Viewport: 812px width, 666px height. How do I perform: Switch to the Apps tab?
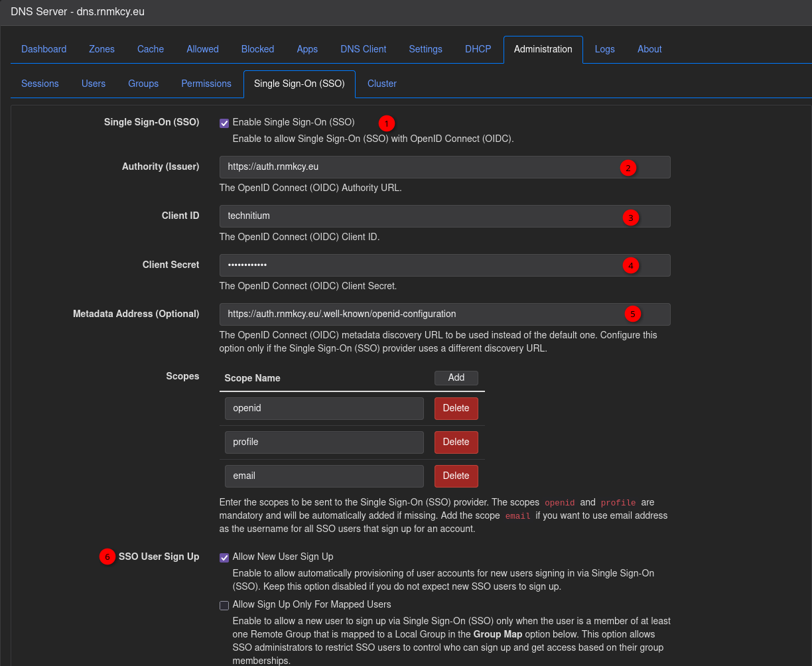[307, 49]
